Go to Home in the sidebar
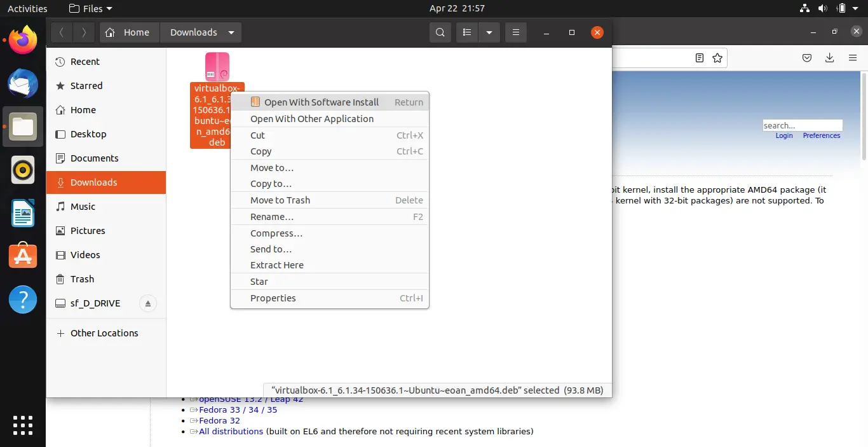 point(106,110)
